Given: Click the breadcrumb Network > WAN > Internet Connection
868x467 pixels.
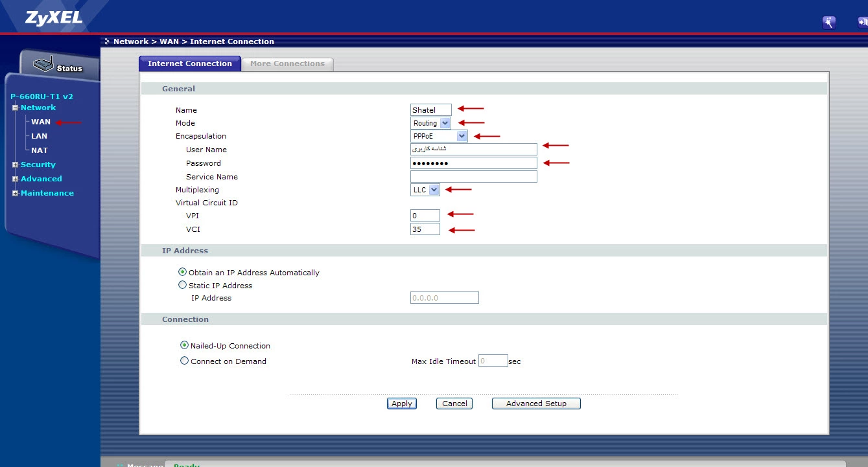Looking at the screenshot, I should tap(194, 41).
